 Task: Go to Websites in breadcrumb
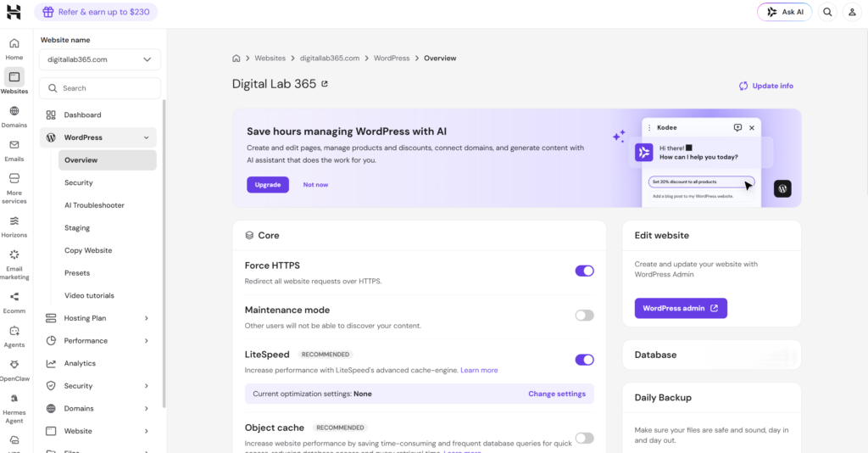[x=270, y=59]
